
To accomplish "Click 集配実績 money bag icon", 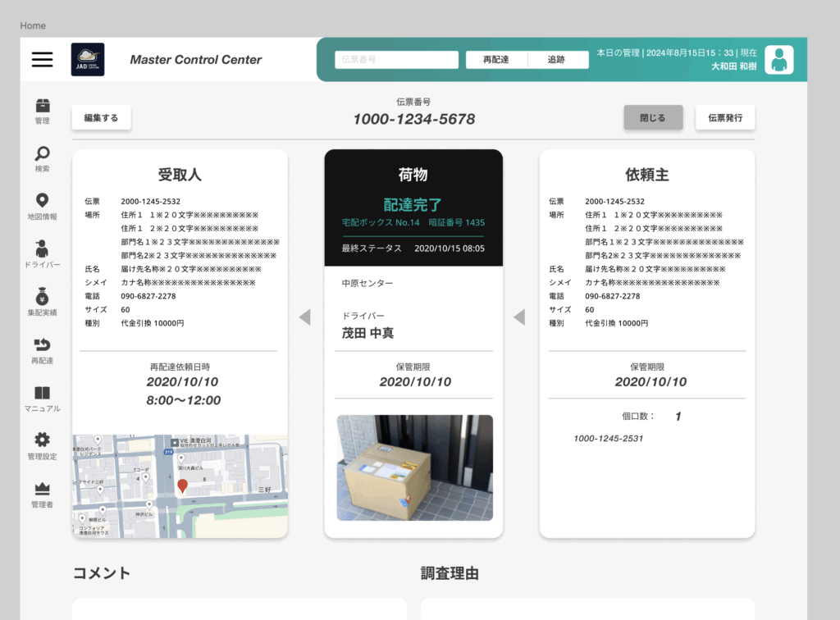I will (42, 297).
